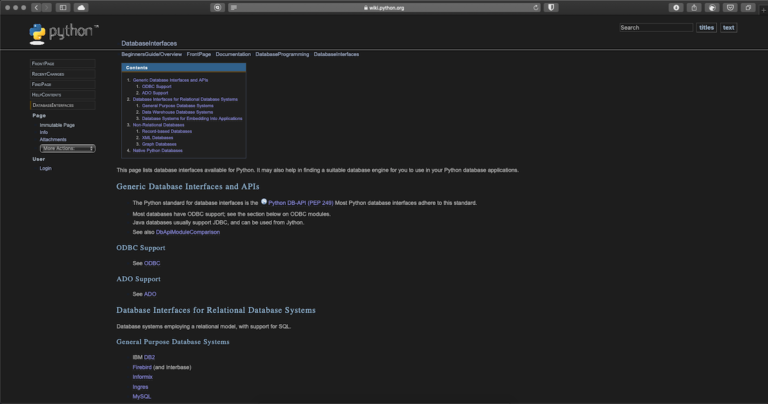
Task: Open the ODBC link after See
Action: 152,263
